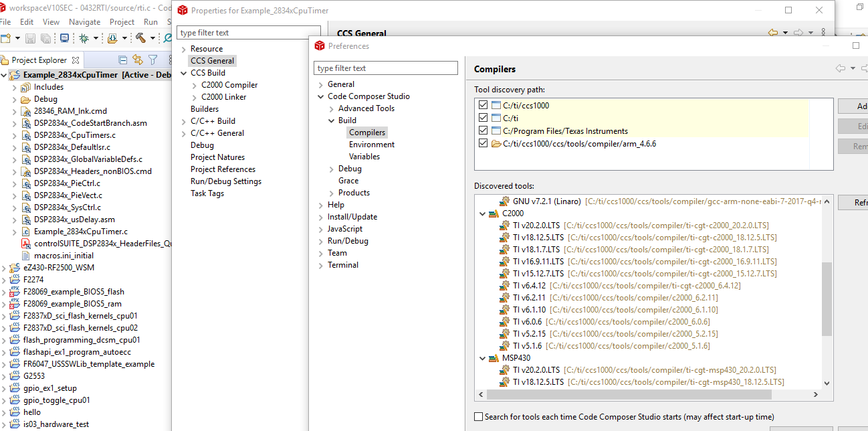Viewport: 868px width, 431px height.
Task: Click the New wizard toolbar icon
Action: click(x=5, y=38)
